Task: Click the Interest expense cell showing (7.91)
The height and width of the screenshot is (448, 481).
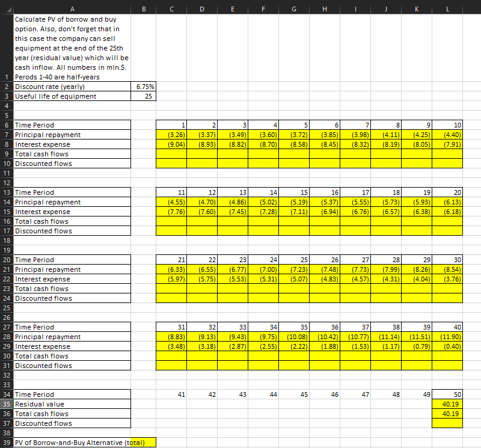Action: pos(447,144)
